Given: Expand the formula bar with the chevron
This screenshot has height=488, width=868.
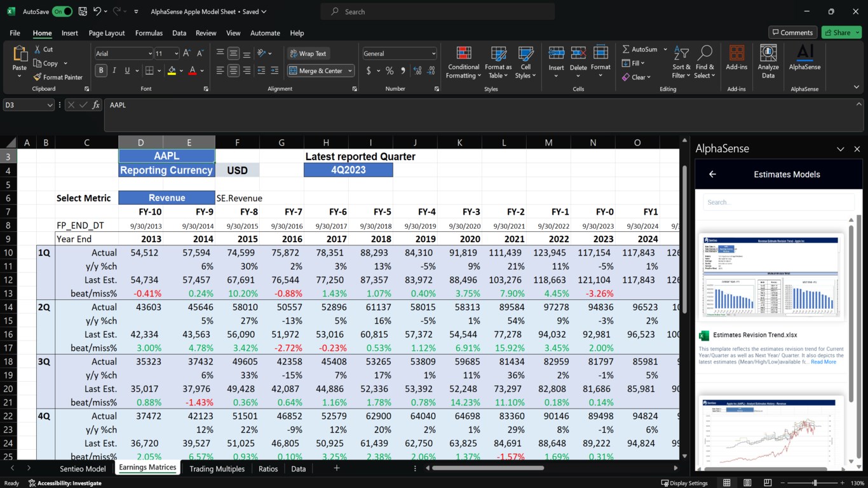Looking at the screenshot, I should coord(859,104).
